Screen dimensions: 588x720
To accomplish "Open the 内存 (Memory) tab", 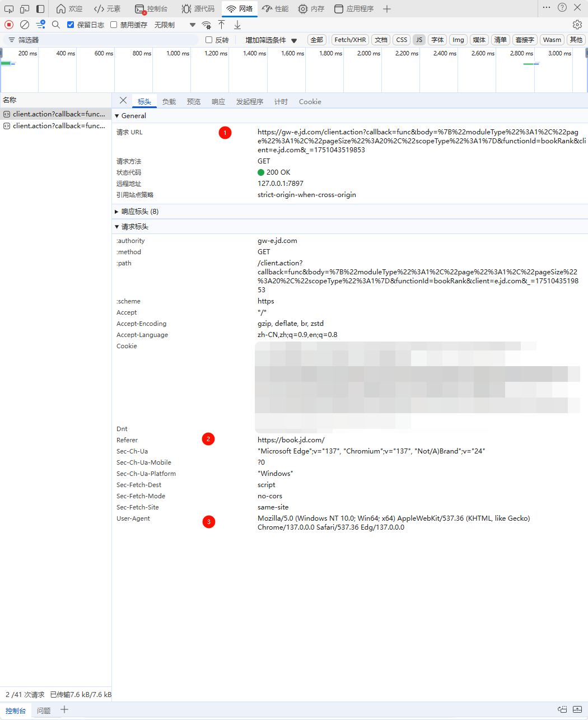I will [x=311, y=9].
